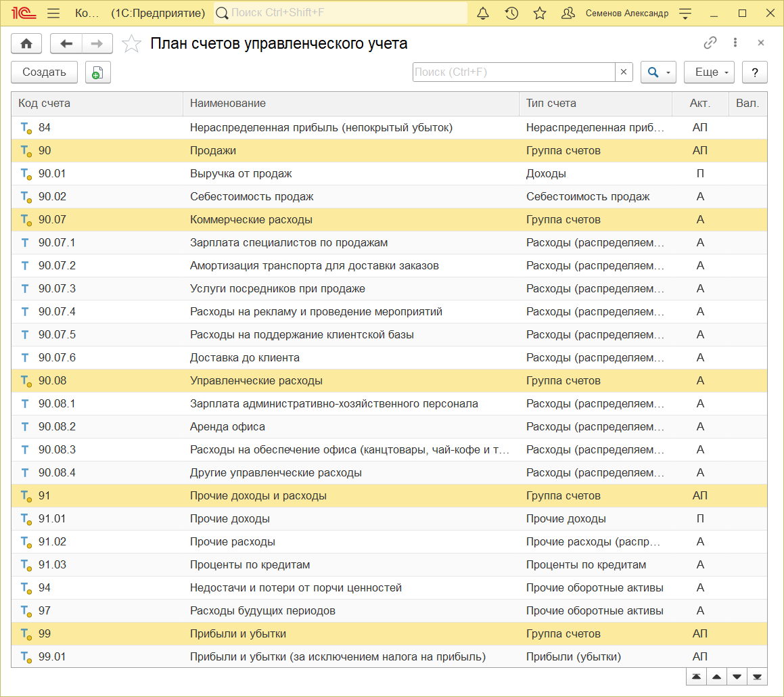Select row Расходы на поддержание клиентской базы
The image size is (784, 697).
(x=389, y=335)
